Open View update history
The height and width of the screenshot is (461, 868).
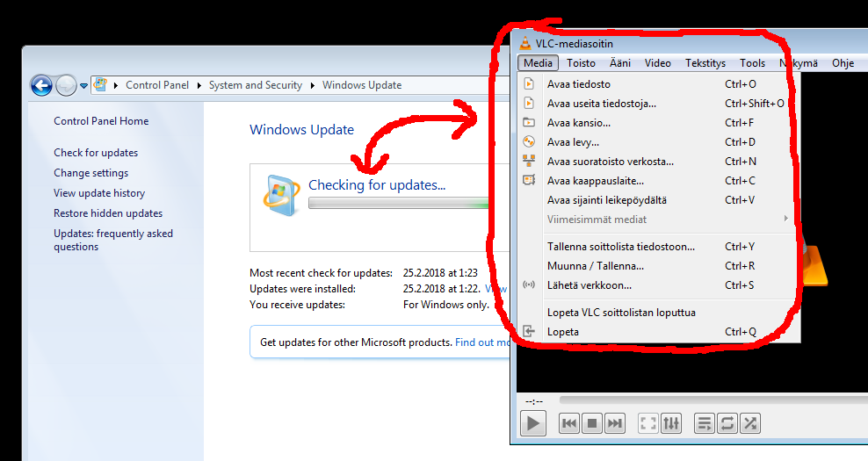point(99,193)
